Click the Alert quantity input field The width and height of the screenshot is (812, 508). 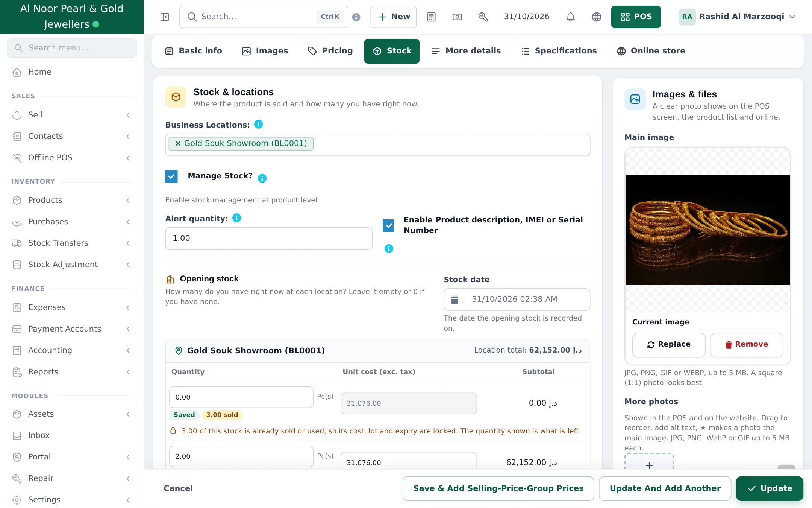269,239
